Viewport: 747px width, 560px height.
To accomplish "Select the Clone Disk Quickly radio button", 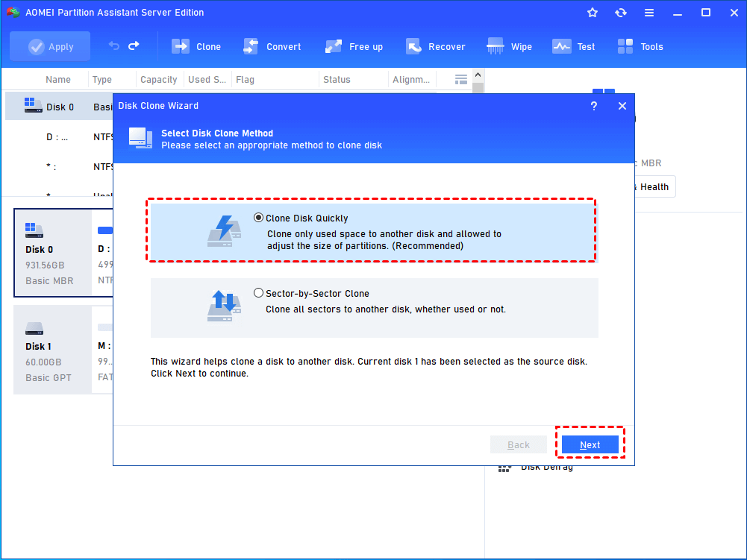I will tap(258, 218).
